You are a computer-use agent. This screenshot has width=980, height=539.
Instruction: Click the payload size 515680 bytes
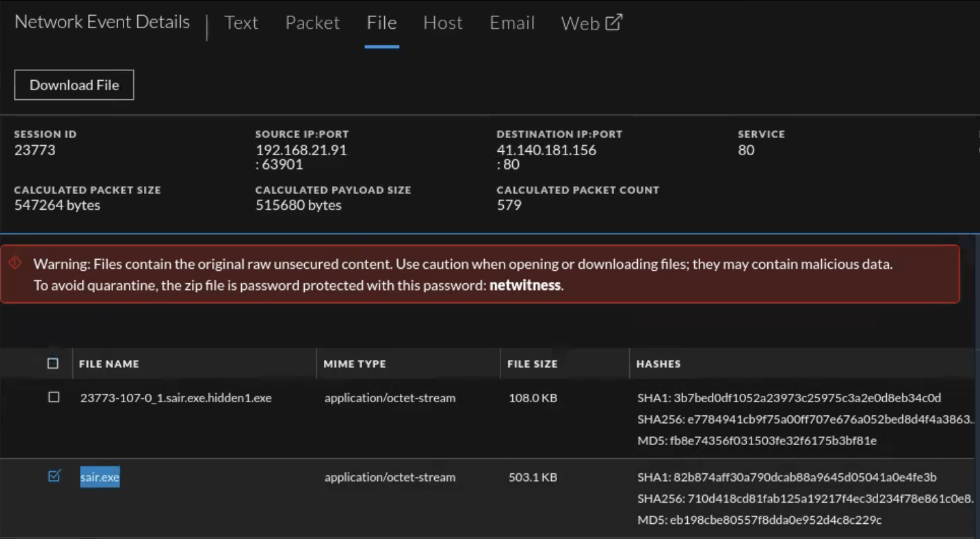(x=298, y=205)
